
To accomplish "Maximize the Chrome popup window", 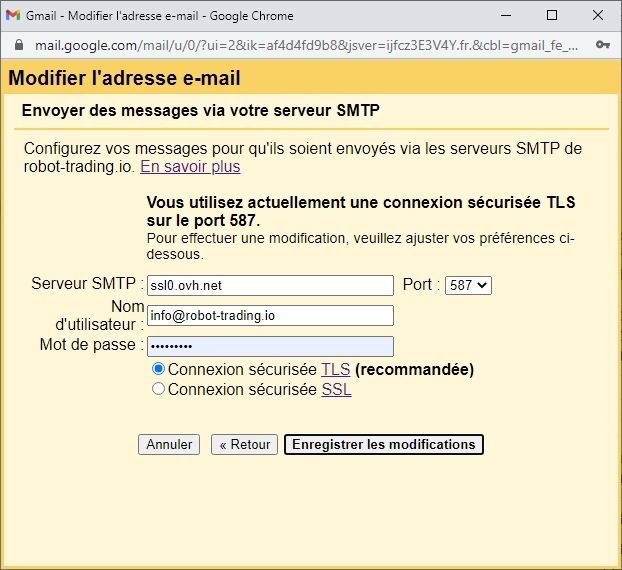I will [x=552, y=16].
